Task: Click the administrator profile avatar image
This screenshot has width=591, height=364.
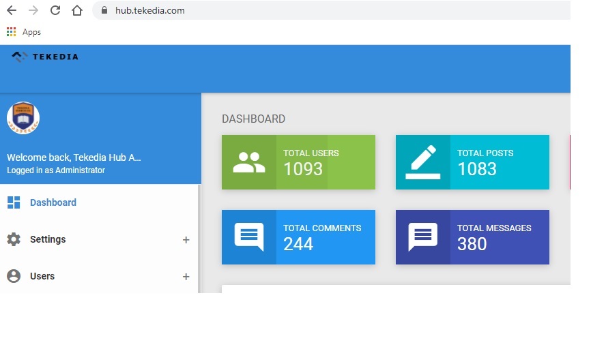Action: click(23, 119)
